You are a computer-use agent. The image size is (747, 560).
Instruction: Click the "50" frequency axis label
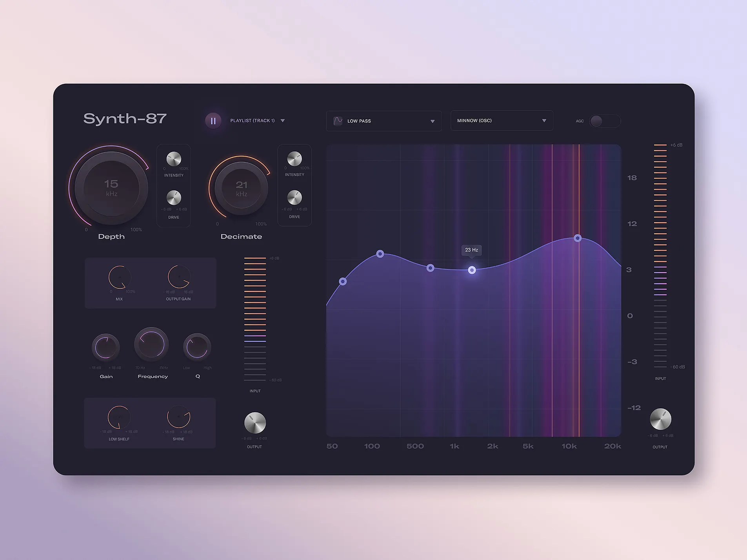332,446
